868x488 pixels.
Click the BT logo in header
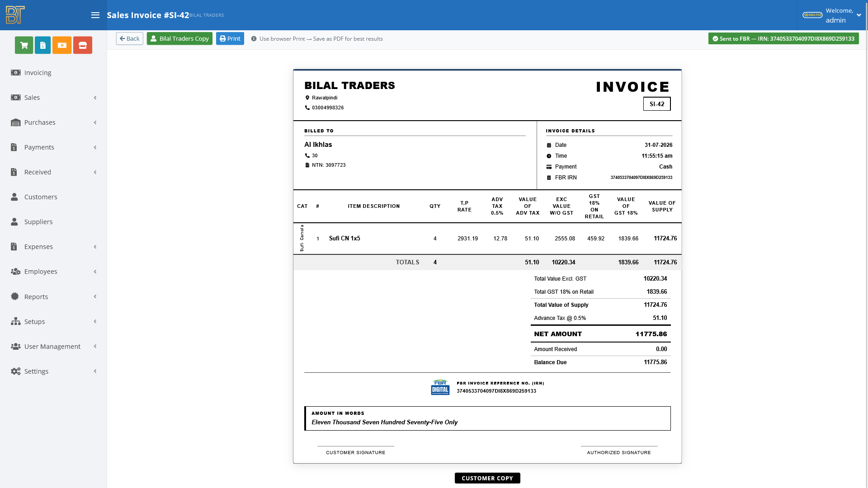15,15
